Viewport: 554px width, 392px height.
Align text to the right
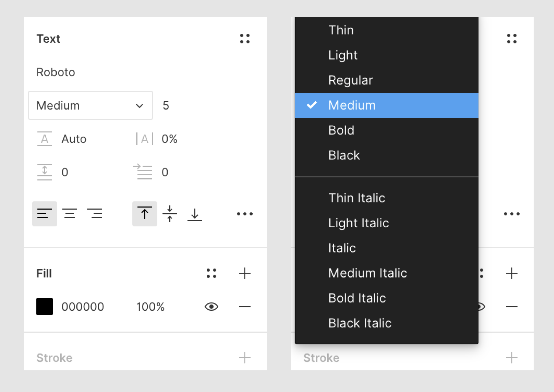pos(95,214)
